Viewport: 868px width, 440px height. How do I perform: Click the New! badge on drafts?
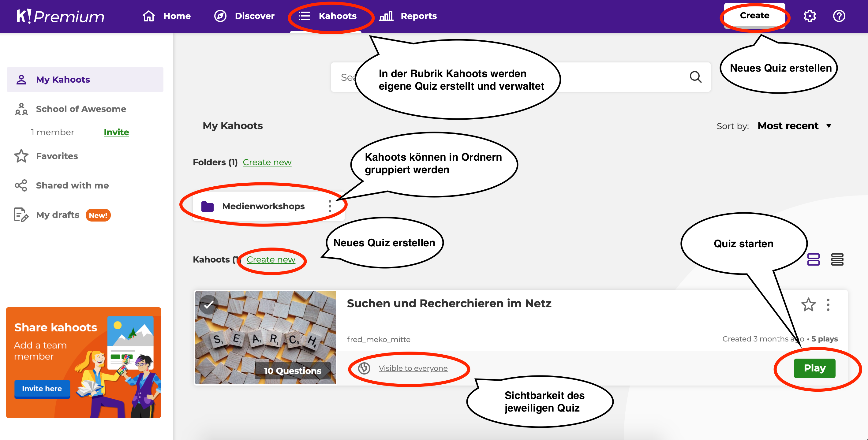[x=98, y=215]
